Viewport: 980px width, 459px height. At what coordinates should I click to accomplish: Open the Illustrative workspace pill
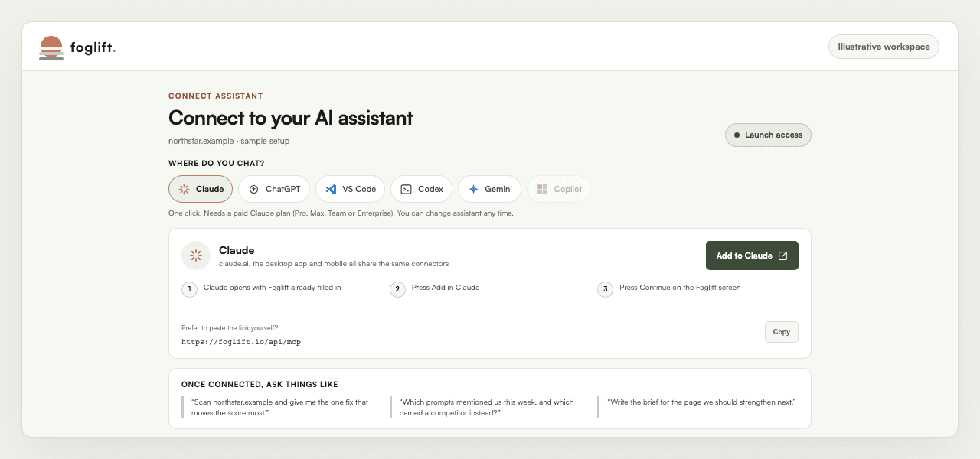(884, 47)
